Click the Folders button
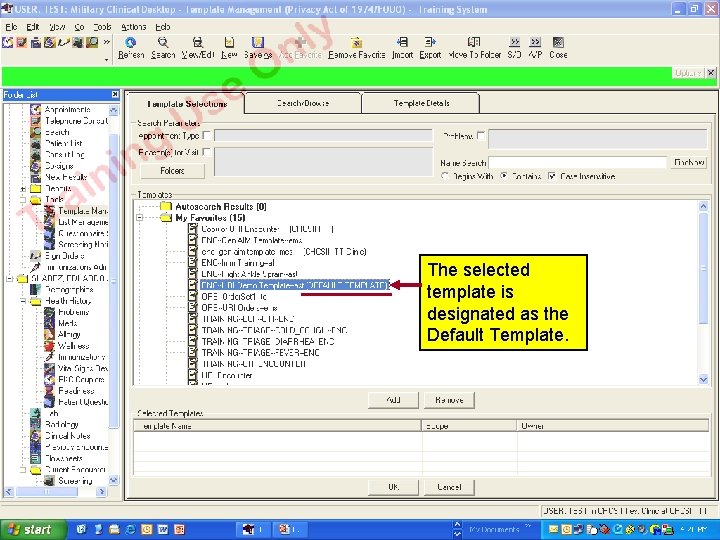 click(x=172, y=171)
